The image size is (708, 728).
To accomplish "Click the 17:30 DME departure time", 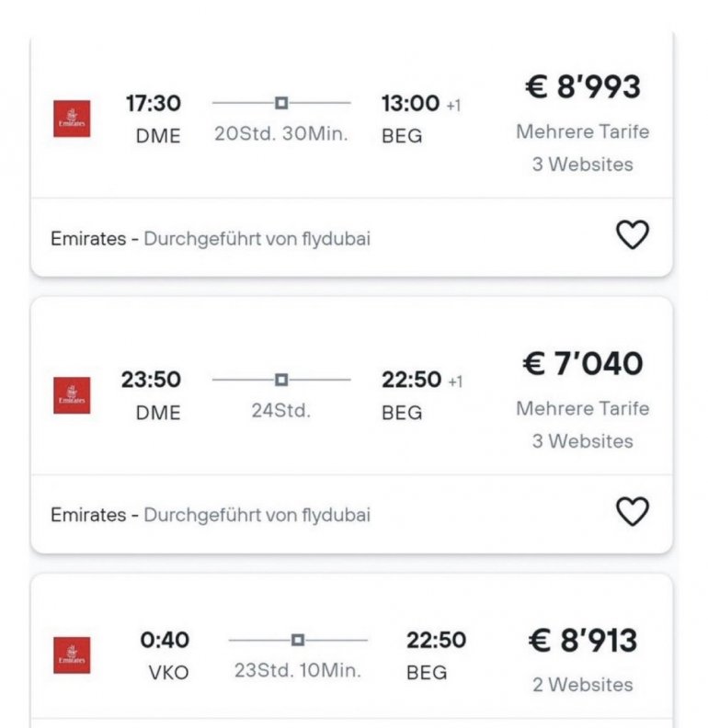I will pyautogui.click(x=154, y=104).
